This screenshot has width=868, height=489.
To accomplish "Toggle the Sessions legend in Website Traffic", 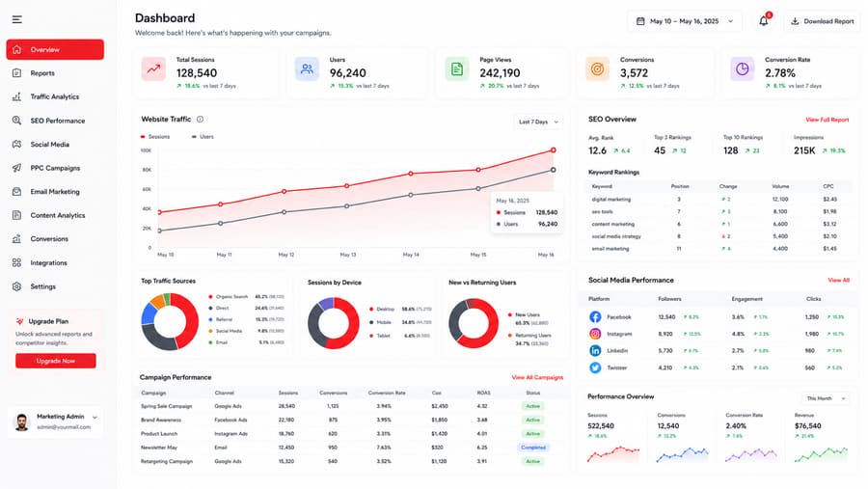I will pos(155,136).
